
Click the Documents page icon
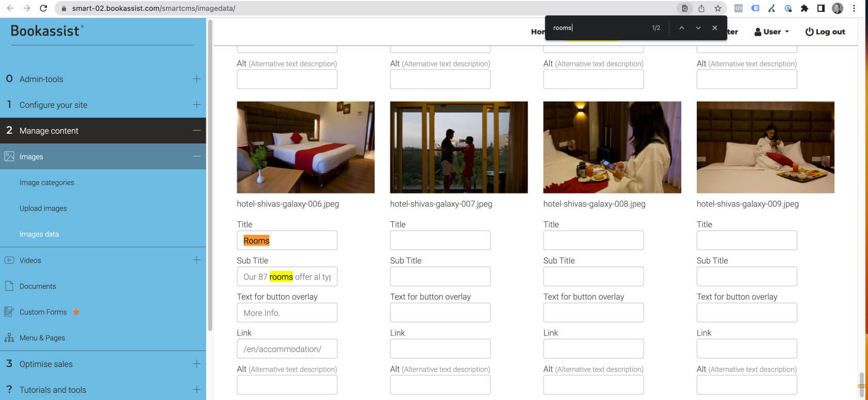[x=9, y=286]
